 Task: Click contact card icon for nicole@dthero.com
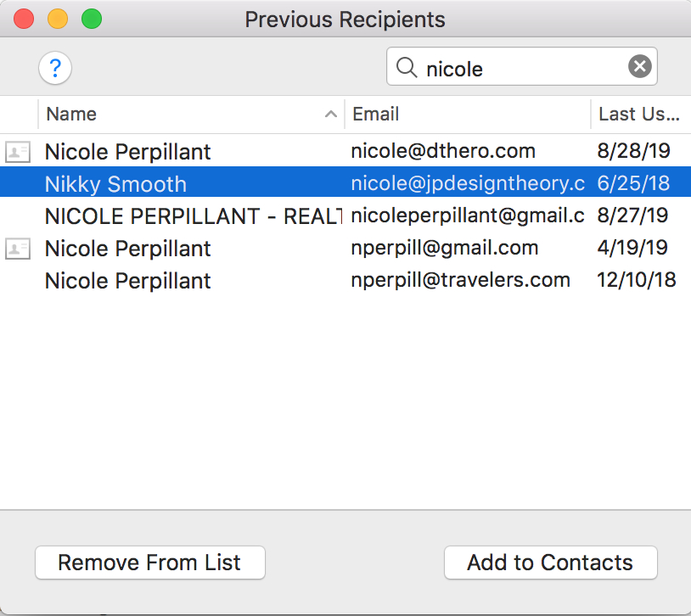click(17, 152)
